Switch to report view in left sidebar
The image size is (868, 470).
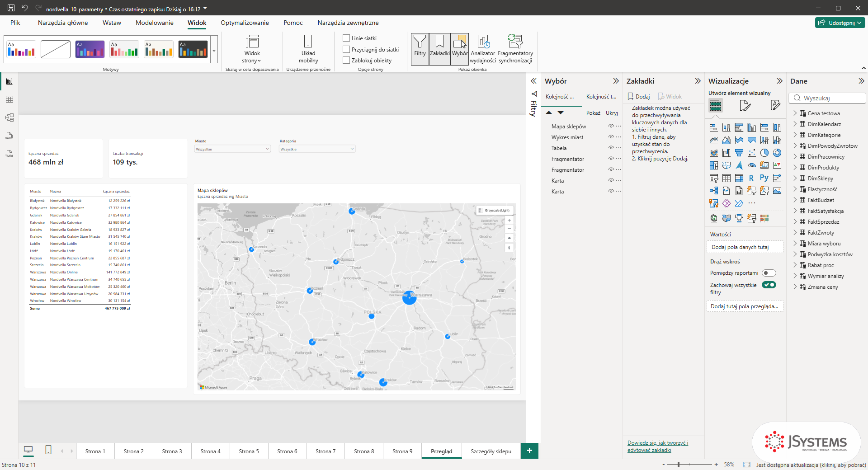[9, 81]
